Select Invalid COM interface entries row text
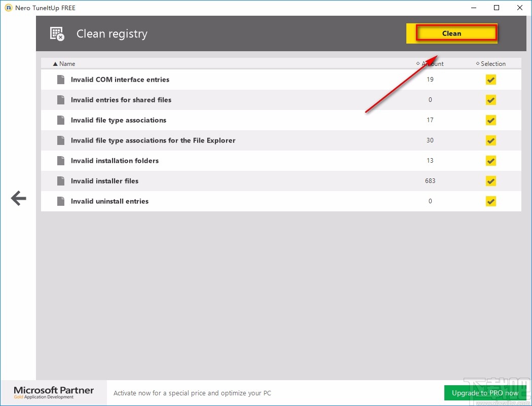 [x=120, y=80]
